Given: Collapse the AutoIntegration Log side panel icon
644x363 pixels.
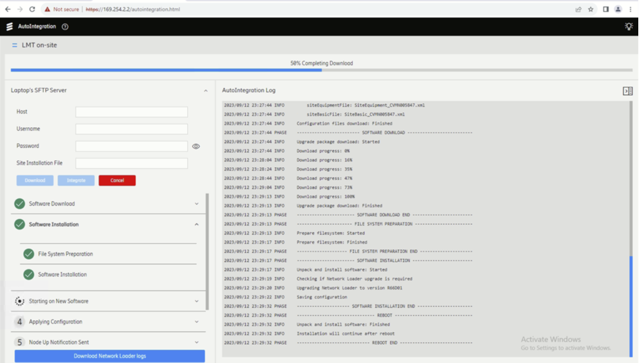Looking at the screenshot, I should tap(627, 91).
